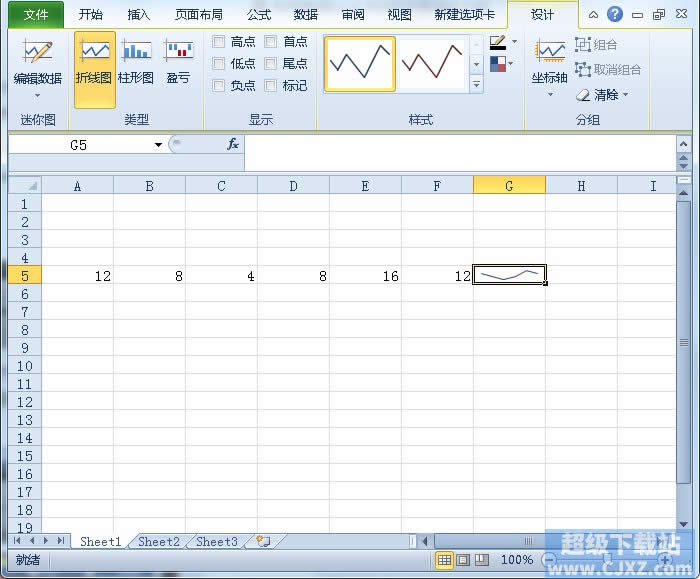This screenshot has height=579, width=700.
Task: Select the 折线图 line sparkline type
Action: [94, 69]
